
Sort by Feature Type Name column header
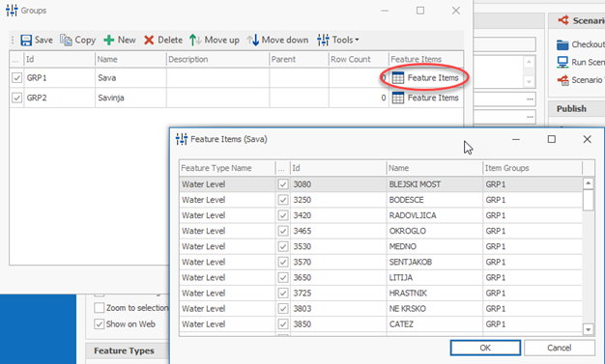click(227, 168)
